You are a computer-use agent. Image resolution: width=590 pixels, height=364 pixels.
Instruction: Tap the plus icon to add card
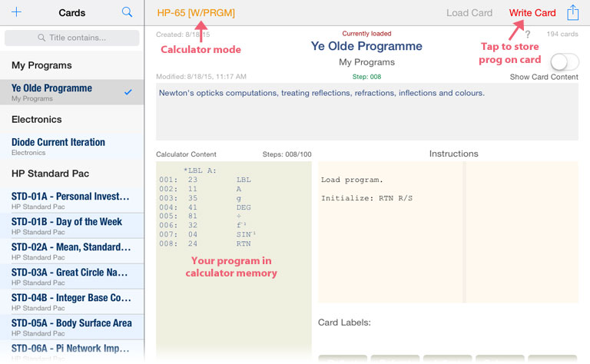click(17, 12)
